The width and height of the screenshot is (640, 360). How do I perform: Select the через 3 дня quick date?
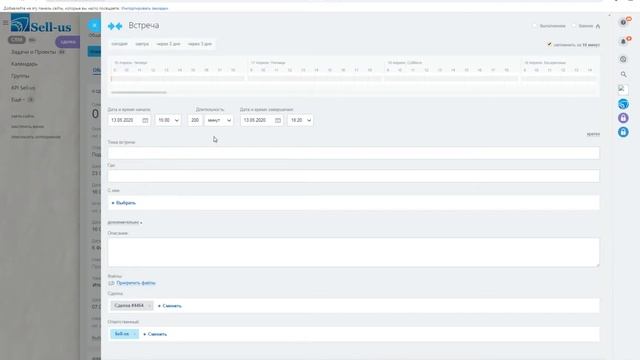200,44
